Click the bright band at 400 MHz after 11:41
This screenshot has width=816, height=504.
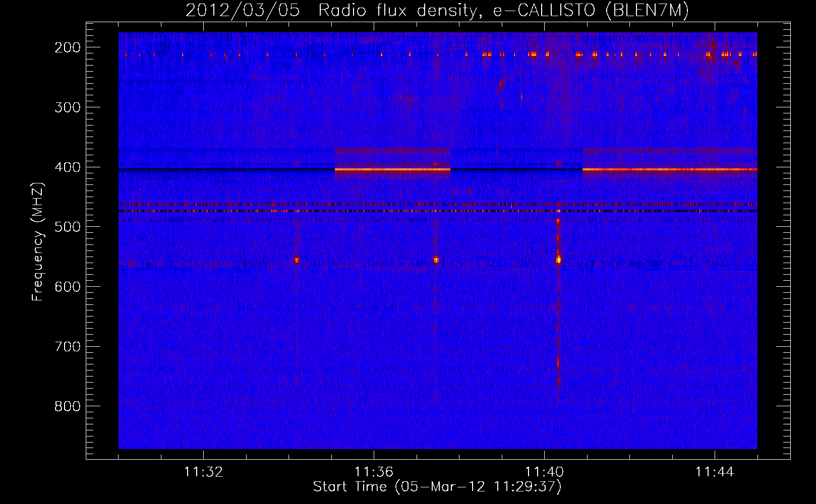pyautogui.click(x=670, y=170)
